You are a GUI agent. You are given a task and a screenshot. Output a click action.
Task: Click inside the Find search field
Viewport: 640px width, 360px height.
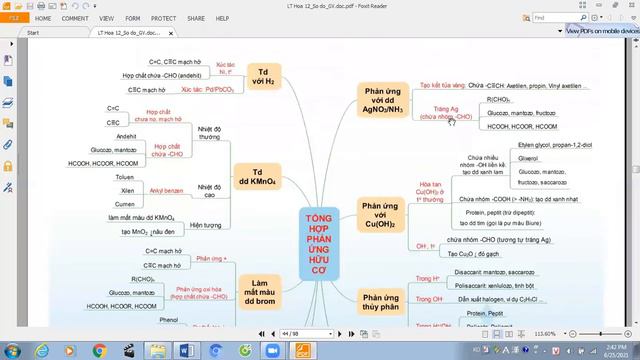click(556, 18)
